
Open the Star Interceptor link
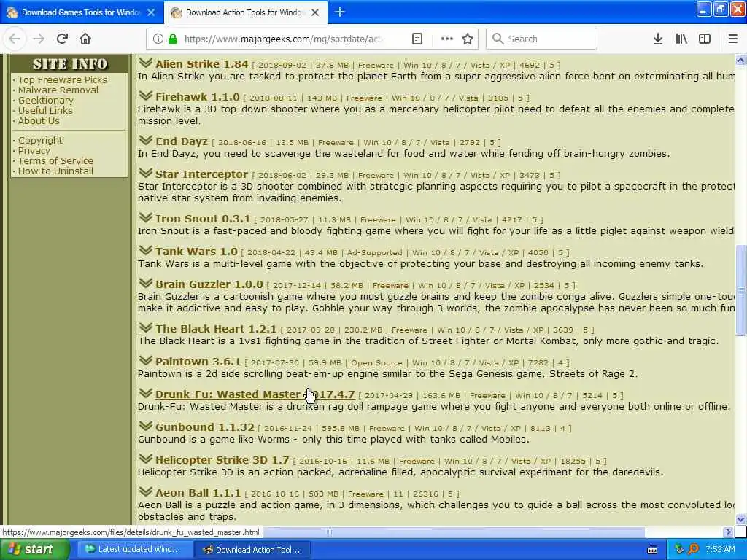click(201, 174)
